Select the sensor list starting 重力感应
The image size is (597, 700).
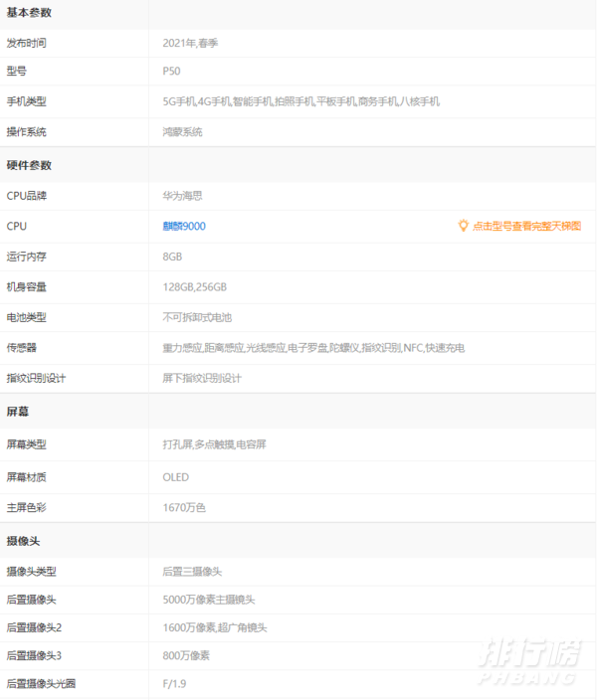click(x=313, y=348)
